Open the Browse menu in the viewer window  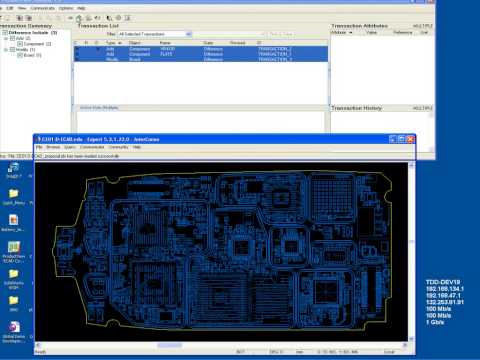[x=53, y=147]
